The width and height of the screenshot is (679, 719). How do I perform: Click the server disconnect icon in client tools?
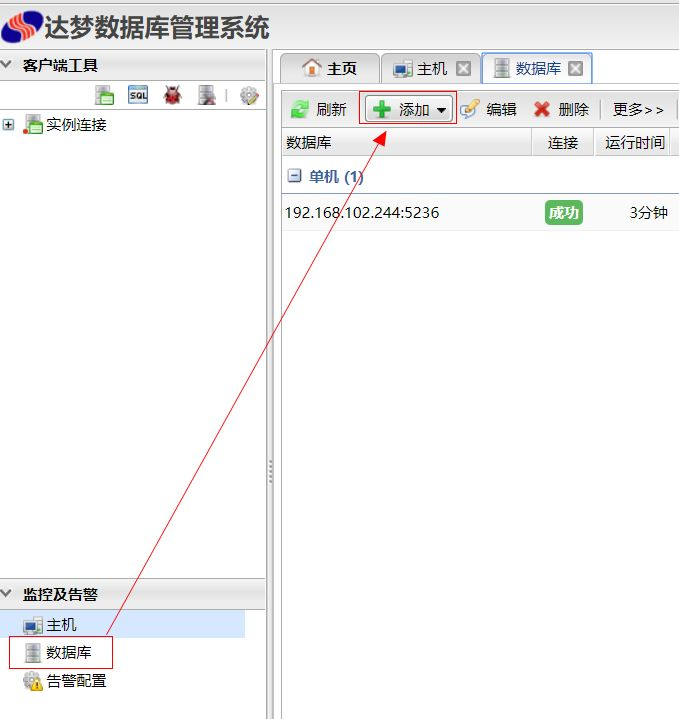(x=206, y=95)
